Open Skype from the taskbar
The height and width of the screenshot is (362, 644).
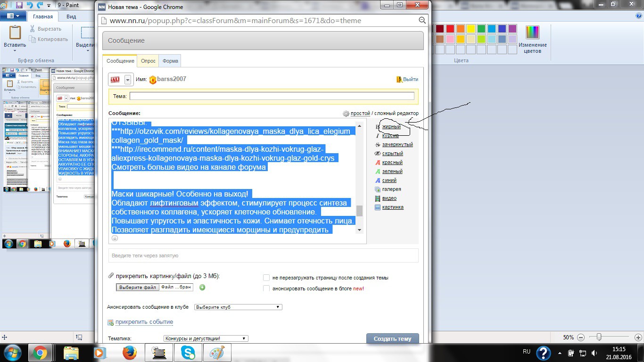point(188,353)
